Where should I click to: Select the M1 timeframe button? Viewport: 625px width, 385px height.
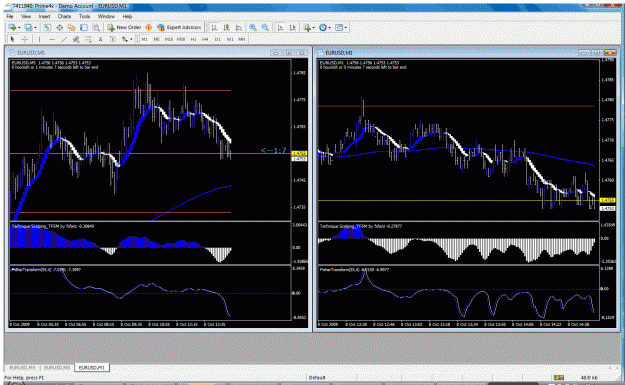tap(144, 39)
